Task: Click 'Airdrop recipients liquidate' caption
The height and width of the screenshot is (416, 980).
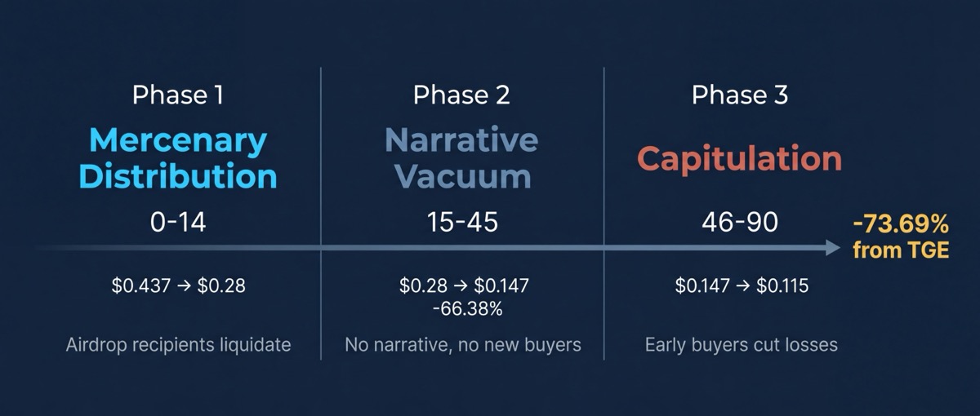Action: click(x=178, y=345)
